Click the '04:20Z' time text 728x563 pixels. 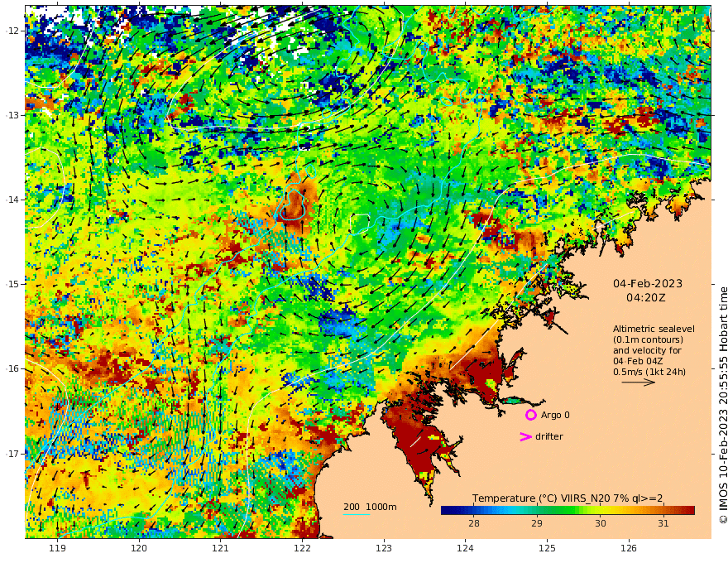[x=646, y=297]
